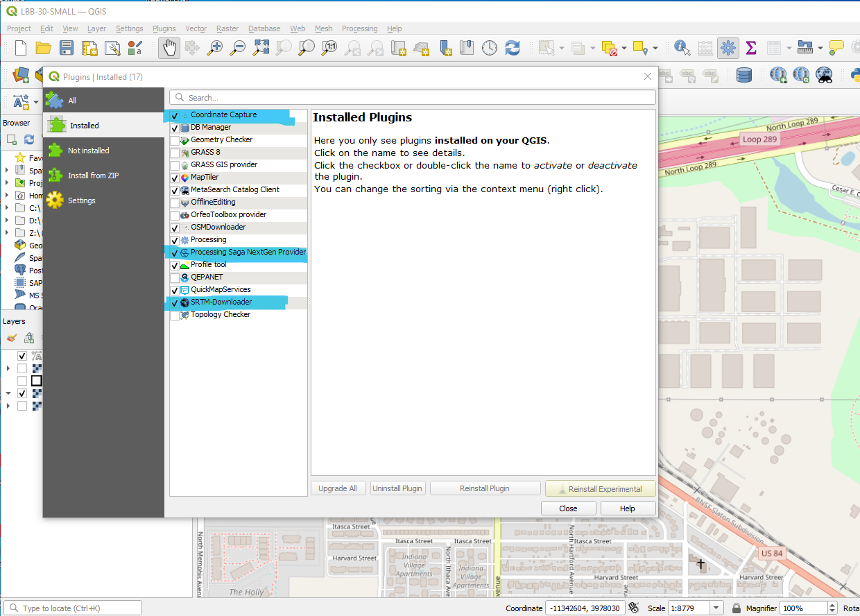Open the Style Manager icon
The image size is (860, 616).
coord(135,48)
